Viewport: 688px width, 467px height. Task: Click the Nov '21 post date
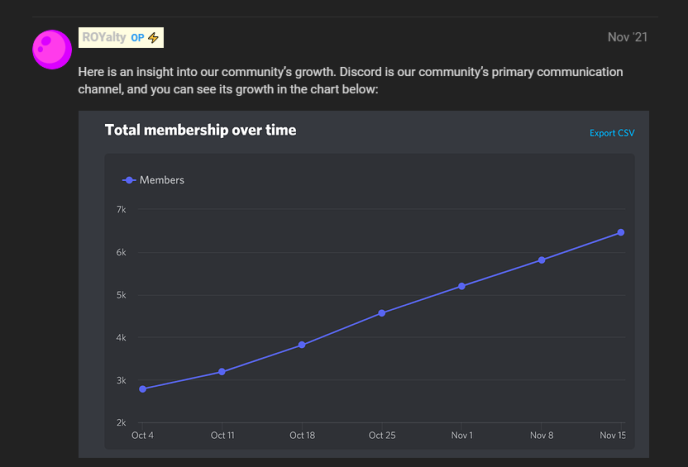[627, 37]
